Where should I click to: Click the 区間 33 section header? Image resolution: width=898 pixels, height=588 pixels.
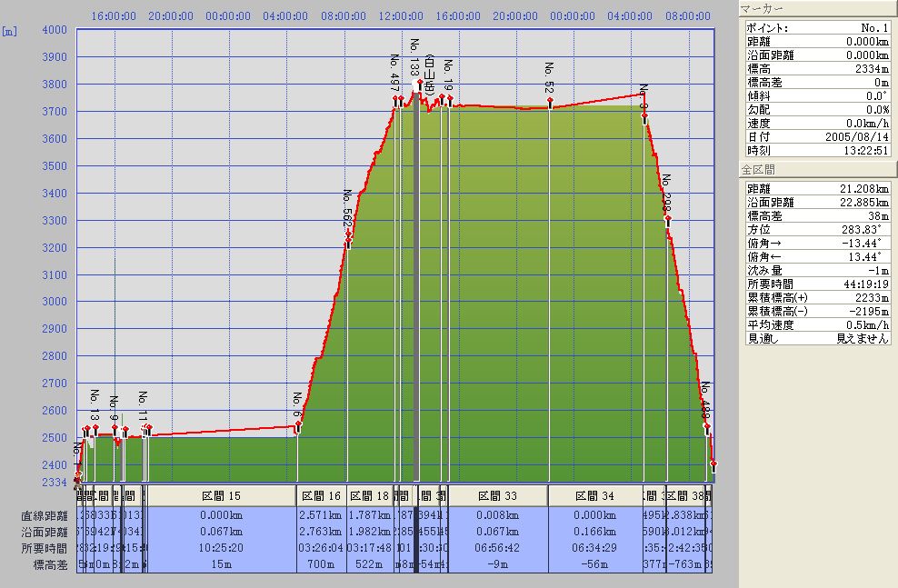498,496
